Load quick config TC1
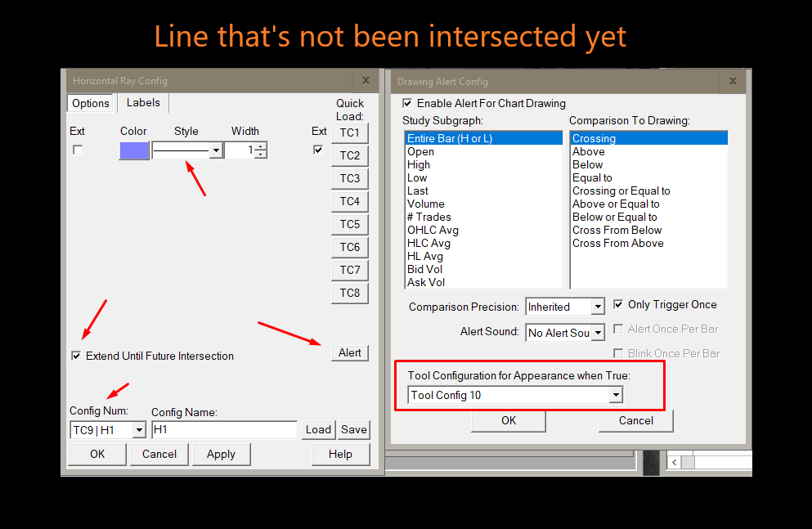The image size is (812, 529). click(x=349, y=132)
